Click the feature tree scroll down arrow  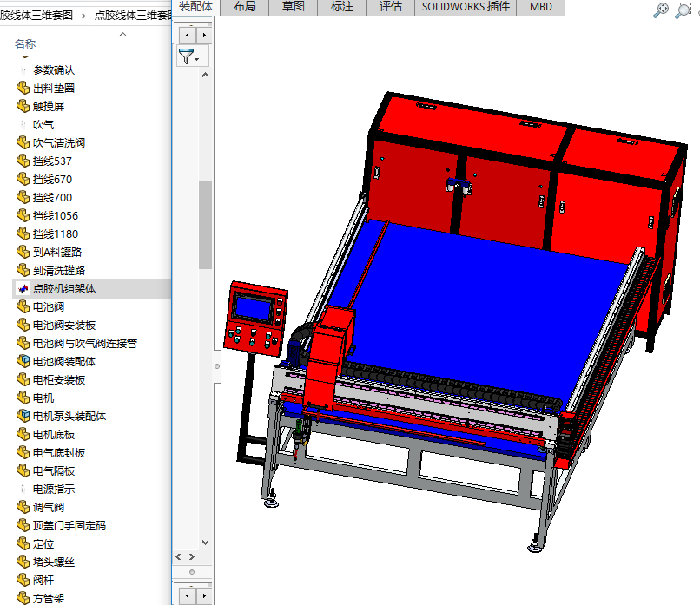click(205, 543)
